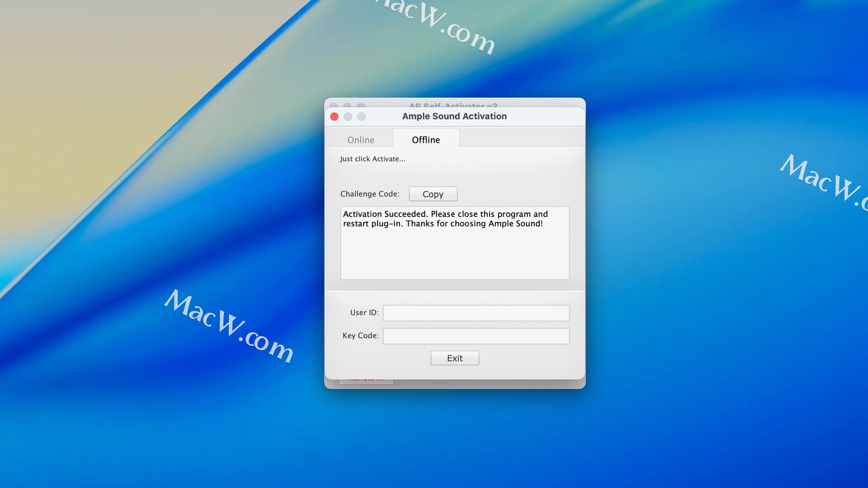
Task: Zoom the Ample Sound Activation window
Action: coord(361,117)
